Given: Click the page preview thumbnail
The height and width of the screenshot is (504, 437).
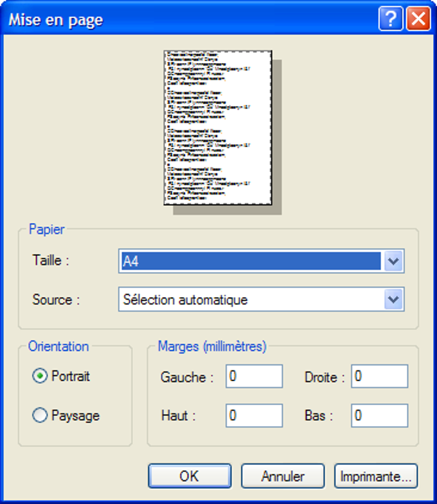Looking at the screenshot, I should point(218,127).
